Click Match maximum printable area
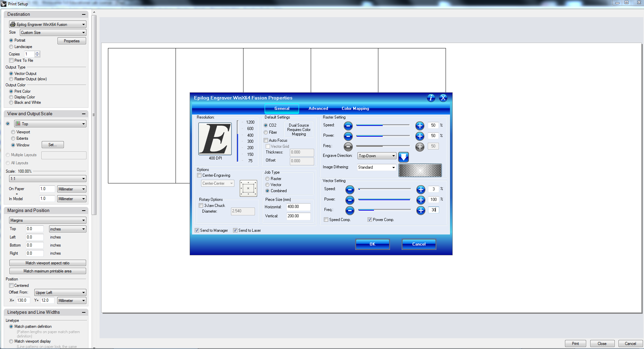 (47, 271)
